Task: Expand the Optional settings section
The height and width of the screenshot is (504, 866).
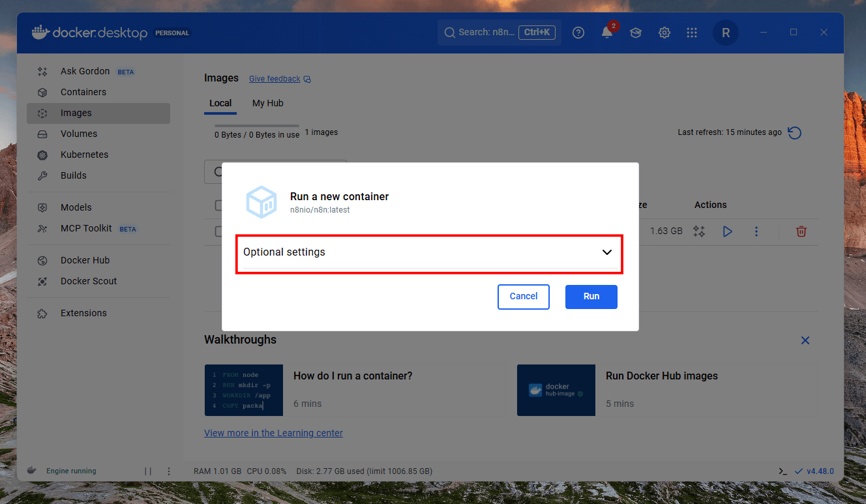Action: point(429,252)
